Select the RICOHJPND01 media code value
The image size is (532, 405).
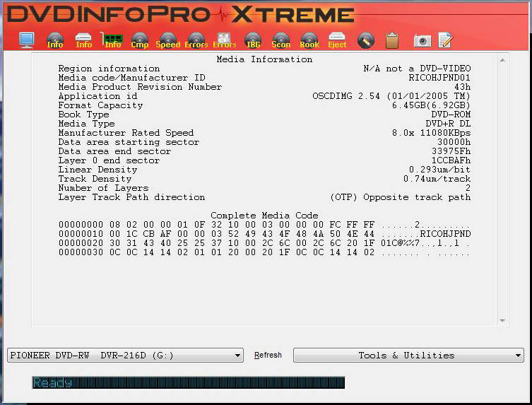click(439, 78)
